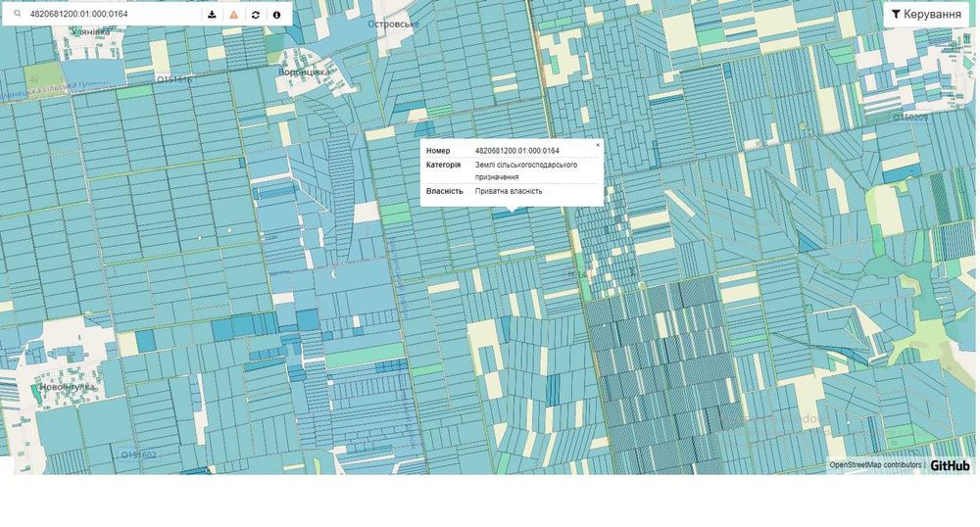Viewport: 980px width, 527px height.
Task: Click the Островське village label
Action: 393,24
